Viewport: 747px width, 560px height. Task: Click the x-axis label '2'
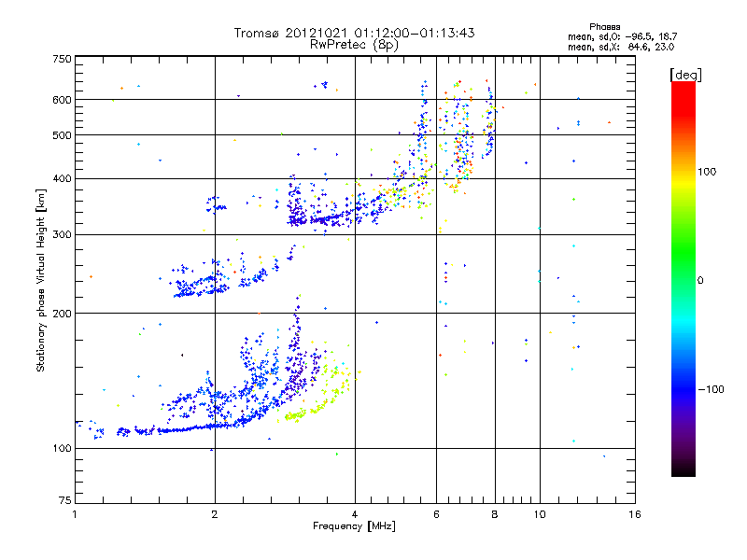pyautogui.click(x=215, y=514)
